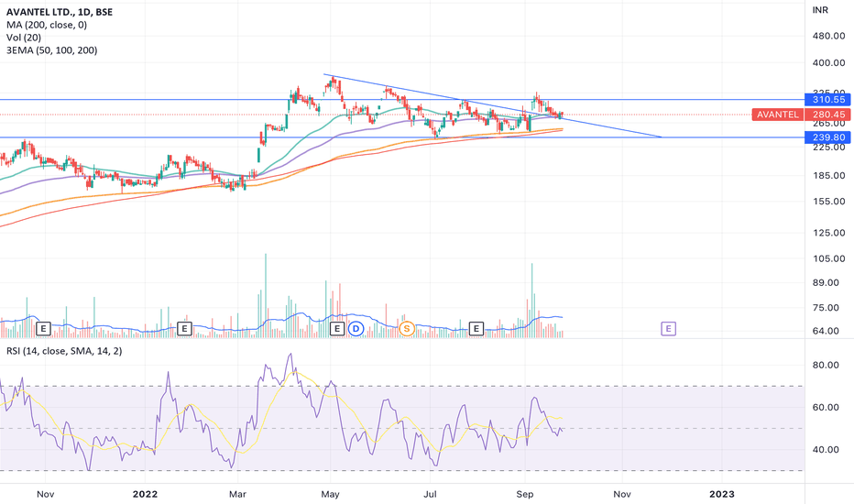Click the RSI 40.00 axis value
854x504 pixels.
click(826, 450)
